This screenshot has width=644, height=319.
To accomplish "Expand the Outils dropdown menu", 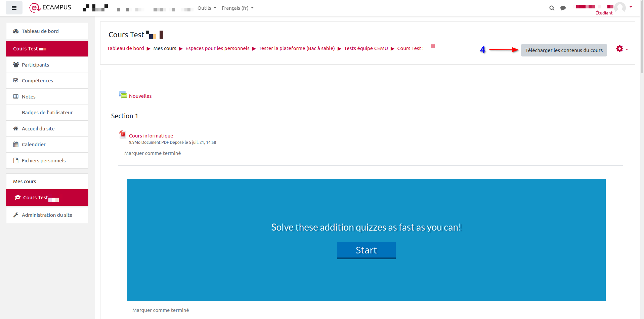I will coord(207,8).
